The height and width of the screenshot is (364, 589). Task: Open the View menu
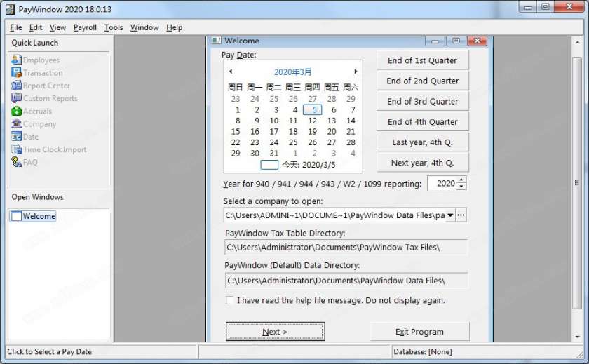(x=57, y=27)
